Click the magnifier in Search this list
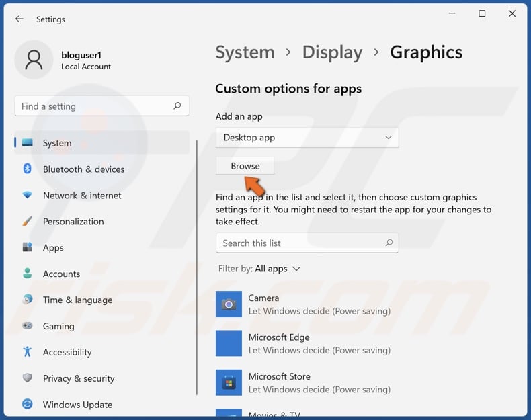 (389, 243)
